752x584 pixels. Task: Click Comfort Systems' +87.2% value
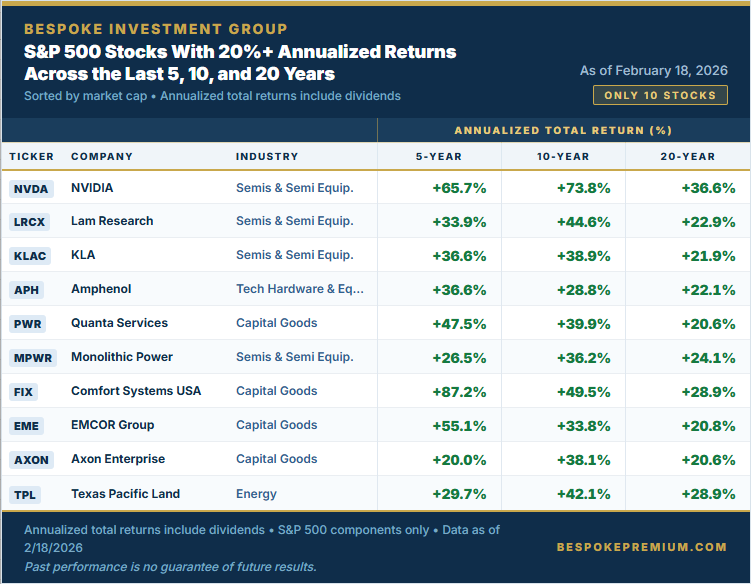pos(459,392)
